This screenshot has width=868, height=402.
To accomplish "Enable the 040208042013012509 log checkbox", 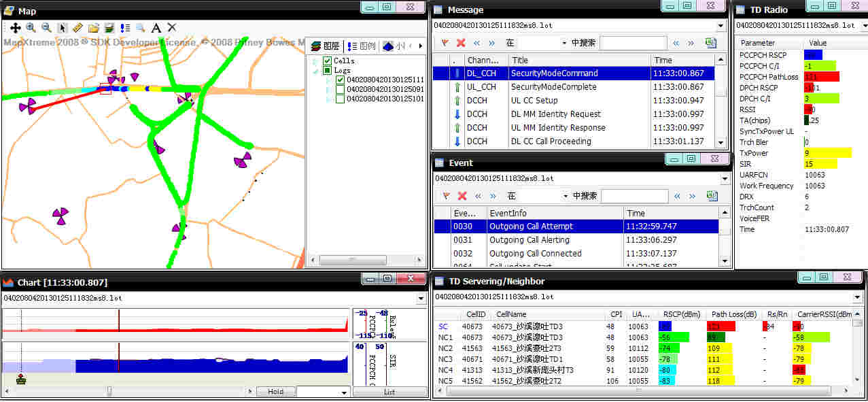I will tap(341, 89).
